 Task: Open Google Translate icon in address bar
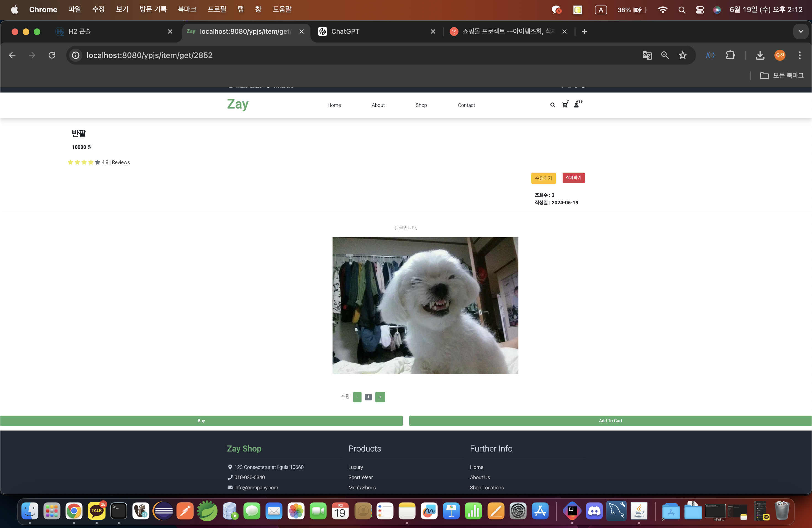coord(647,55)
